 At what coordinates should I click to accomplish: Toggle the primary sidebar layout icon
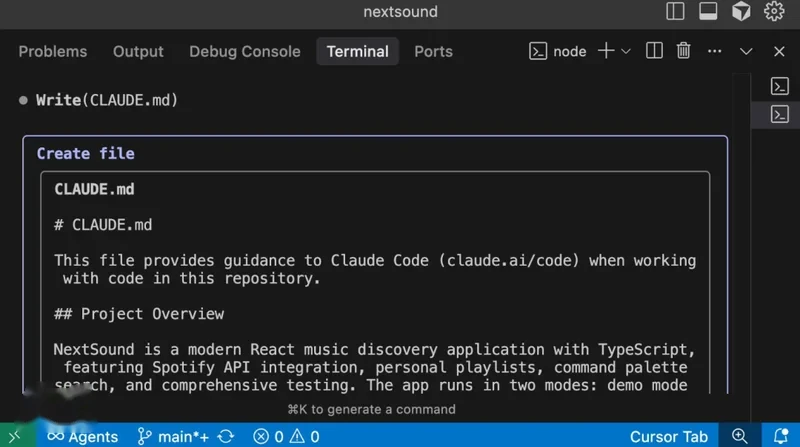[x=675, y=11]
